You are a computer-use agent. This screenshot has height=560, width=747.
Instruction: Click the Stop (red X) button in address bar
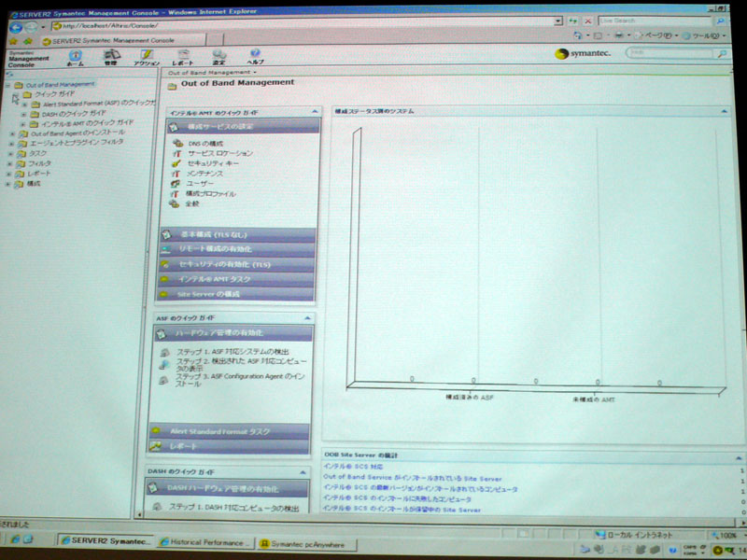(588, 21)
